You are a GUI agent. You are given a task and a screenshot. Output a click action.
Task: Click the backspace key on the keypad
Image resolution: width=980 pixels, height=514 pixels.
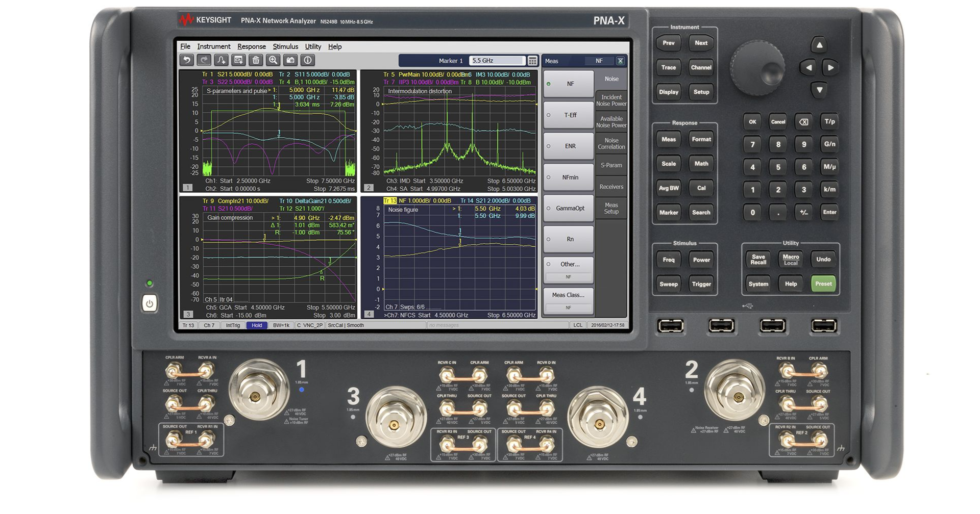803,122
